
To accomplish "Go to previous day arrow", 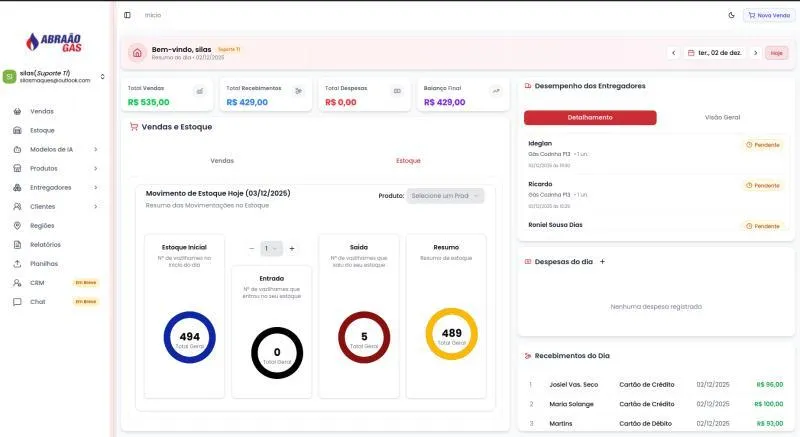I will [673, 53].
